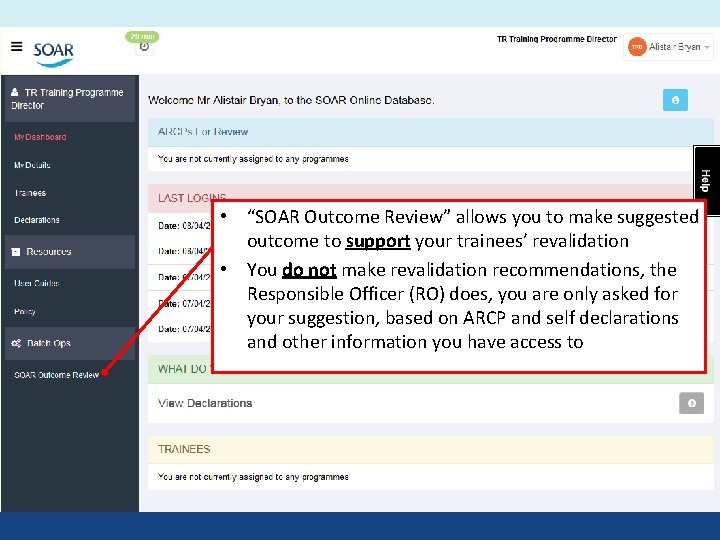This screenshot has width=720, height=540.
Task: Click the orange TPD user avatar
Action: point(637,47)
